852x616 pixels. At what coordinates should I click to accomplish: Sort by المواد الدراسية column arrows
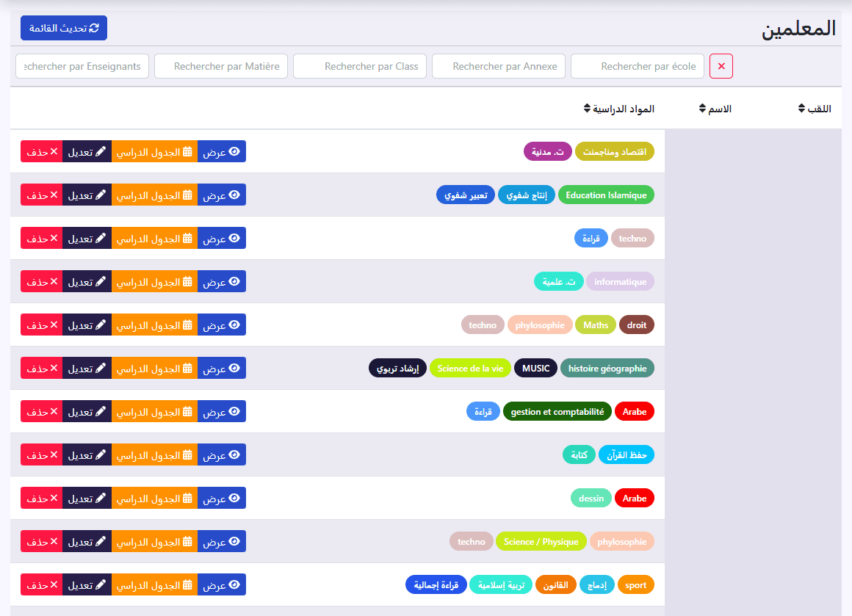click(587, 108)
